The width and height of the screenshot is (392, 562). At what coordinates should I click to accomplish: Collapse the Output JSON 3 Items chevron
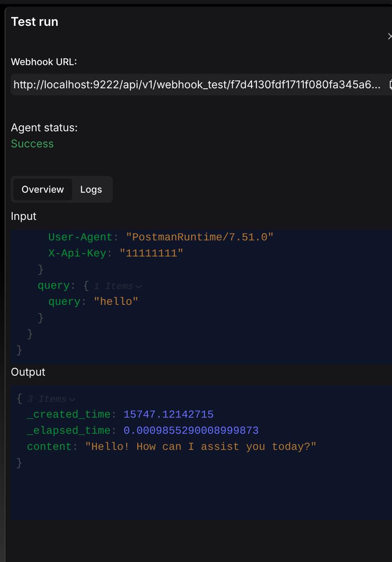point(72,399)
